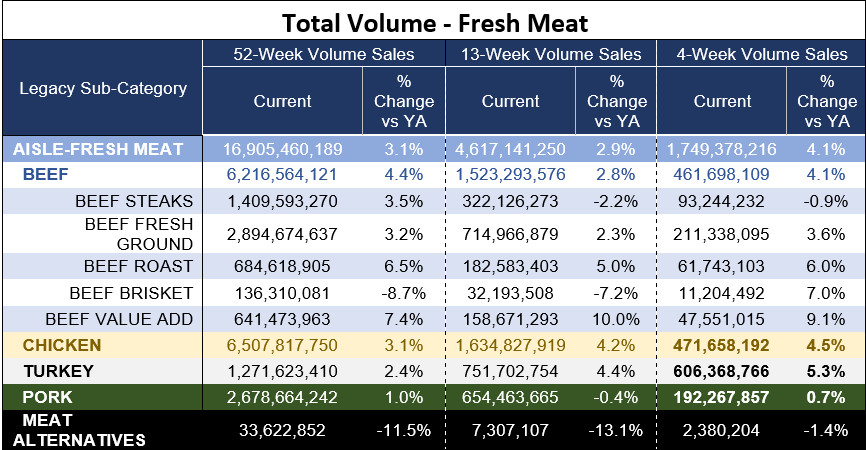Viewport: 866px width, 450px height.
Task: Select the 13-Week Volume Sales header
Action: point(551,54)
